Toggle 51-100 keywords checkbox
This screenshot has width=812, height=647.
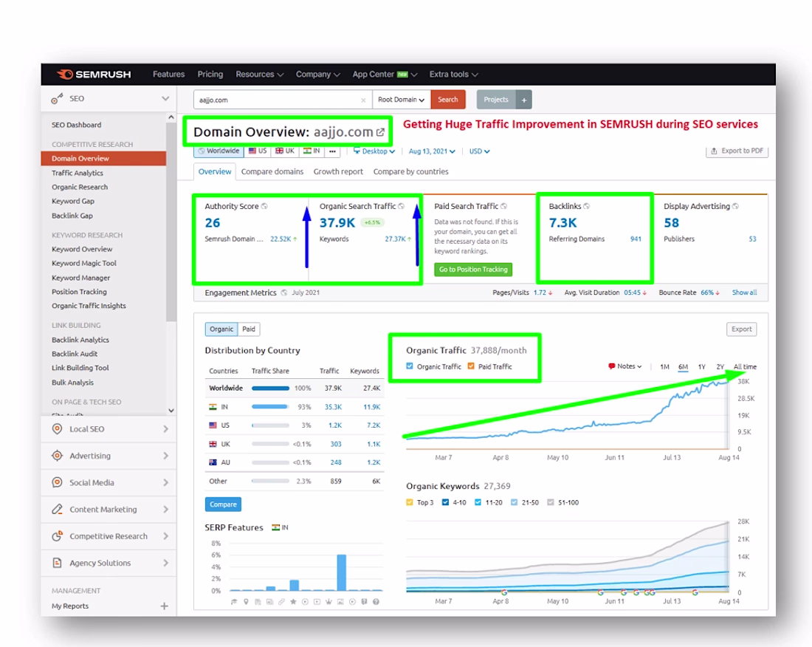pos(551,502)
